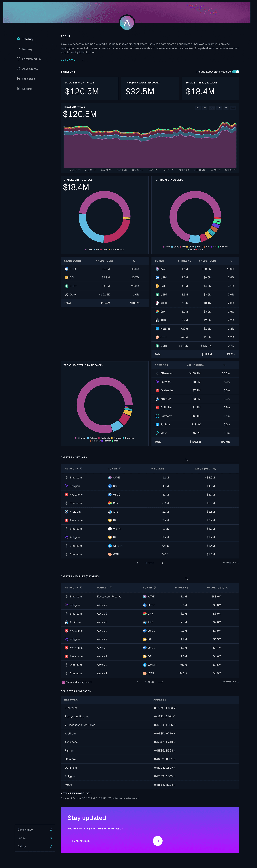Click the Forum external link icon

pyautogui.click(x=51, y=838)
